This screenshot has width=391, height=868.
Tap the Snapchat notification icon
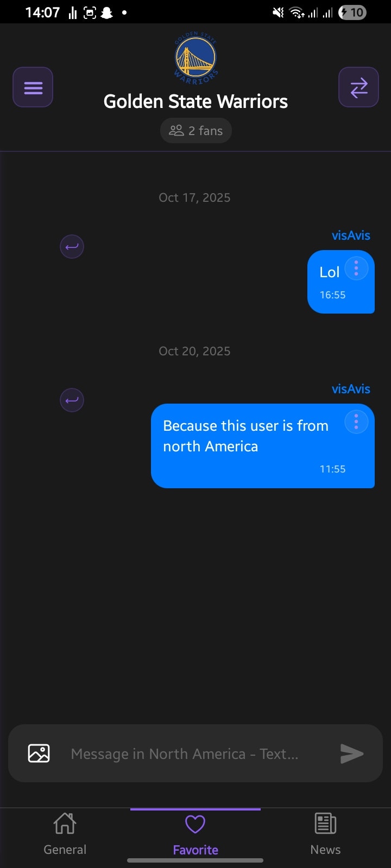pos(107,12)
